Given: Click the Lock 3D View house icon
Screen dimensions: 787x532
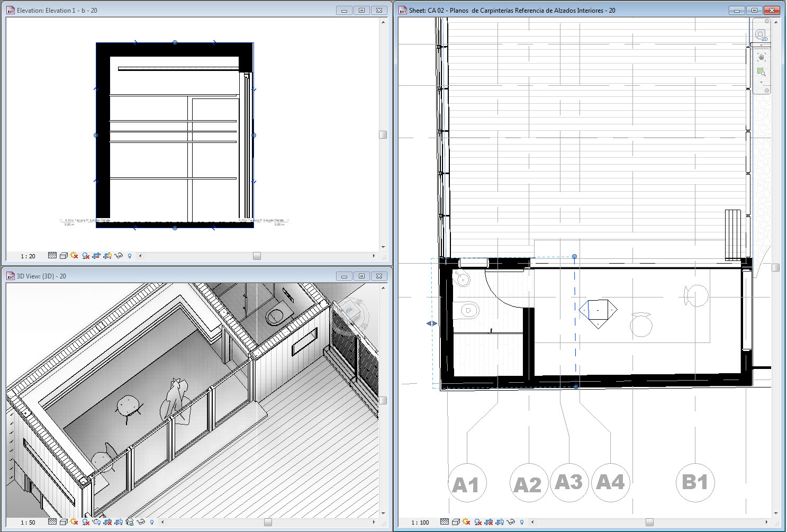Looking at the screenshot, I should (x=130, y=522).
